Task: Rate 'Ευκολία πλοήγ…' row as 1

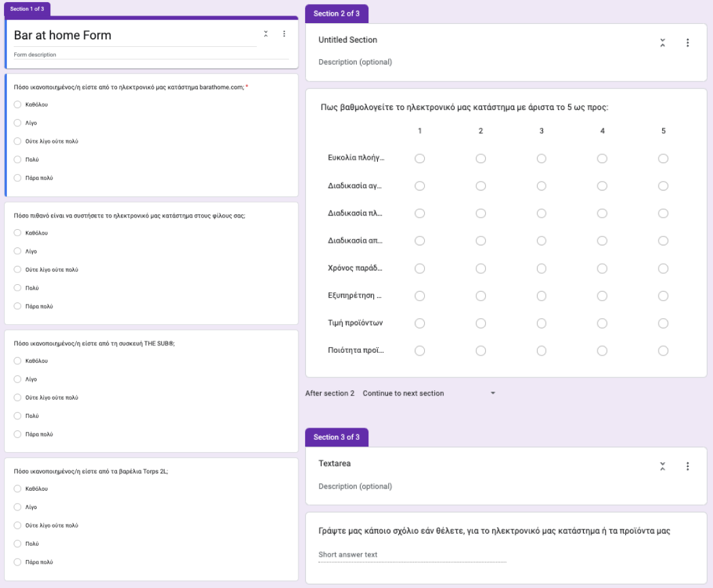Action: coord(419,158)
